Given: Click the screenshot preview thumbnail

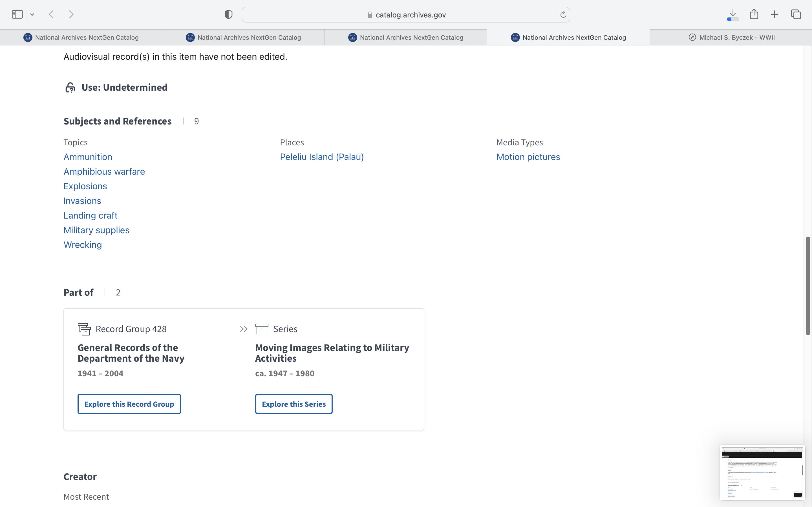Looking at the screenshot, I should click(x=762, y=472).
